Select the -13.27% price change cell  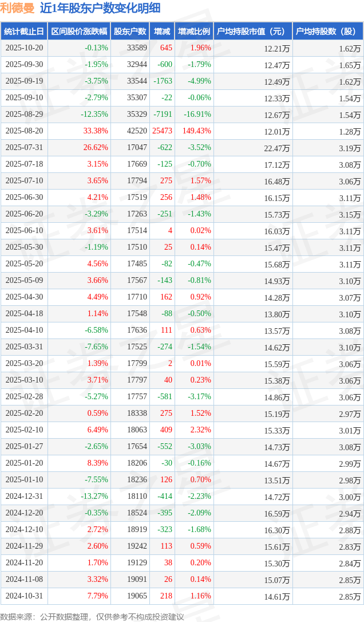(x=94, y=497)
